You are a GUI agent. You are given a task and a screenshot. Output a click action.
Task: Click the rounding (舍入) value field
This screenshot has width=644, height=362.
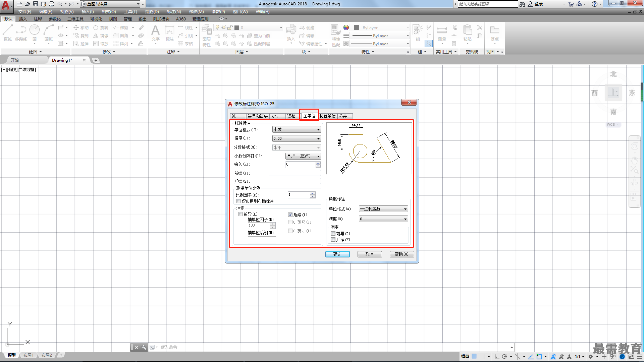(301, 164)
